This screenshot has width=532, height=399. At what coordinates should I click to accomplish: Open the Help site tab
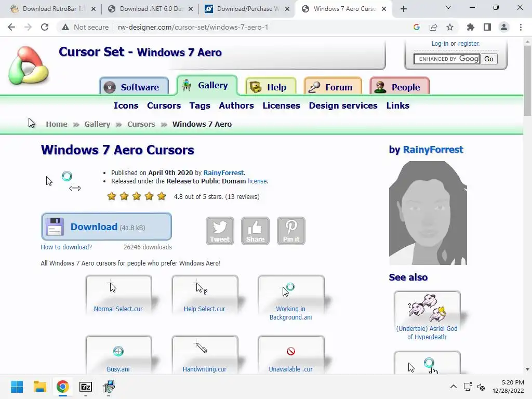tap(271, 87)
